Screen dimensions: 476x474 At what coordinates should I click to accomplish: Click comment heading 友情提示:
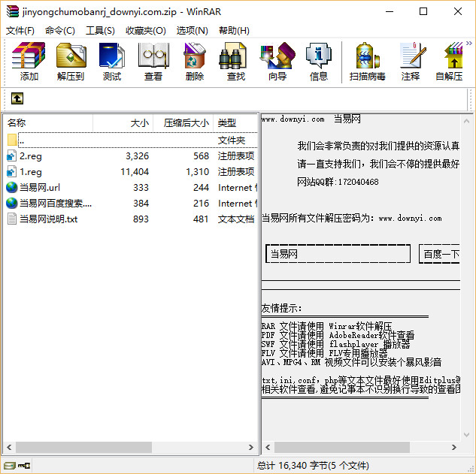[281, 308]
